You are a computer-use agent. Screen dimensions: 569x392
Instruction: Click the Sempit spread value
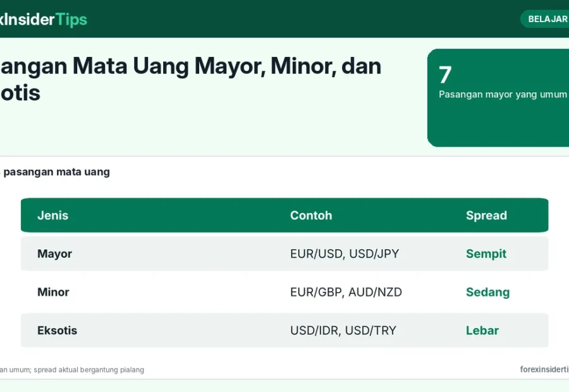486,254
